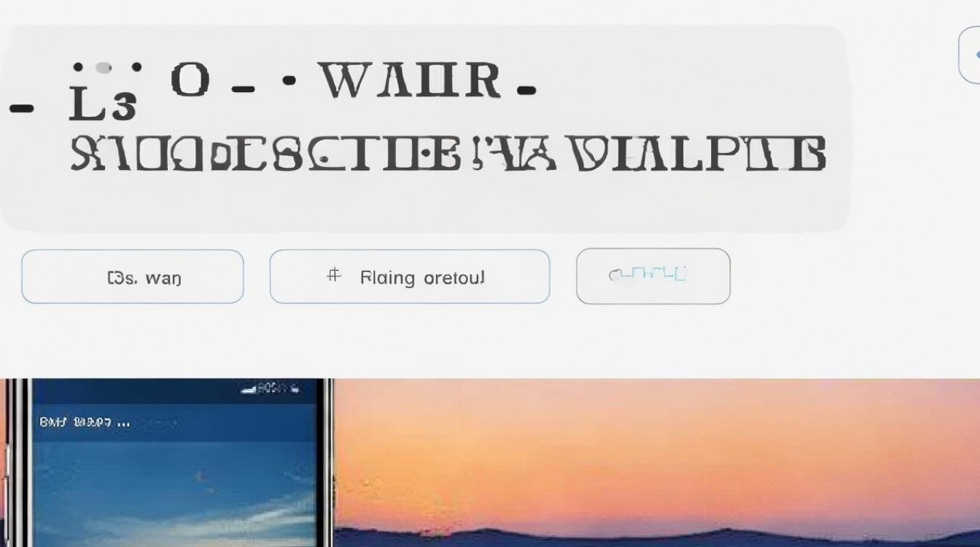Click the dash following the "WAIIR" heading

pos(526,91)
